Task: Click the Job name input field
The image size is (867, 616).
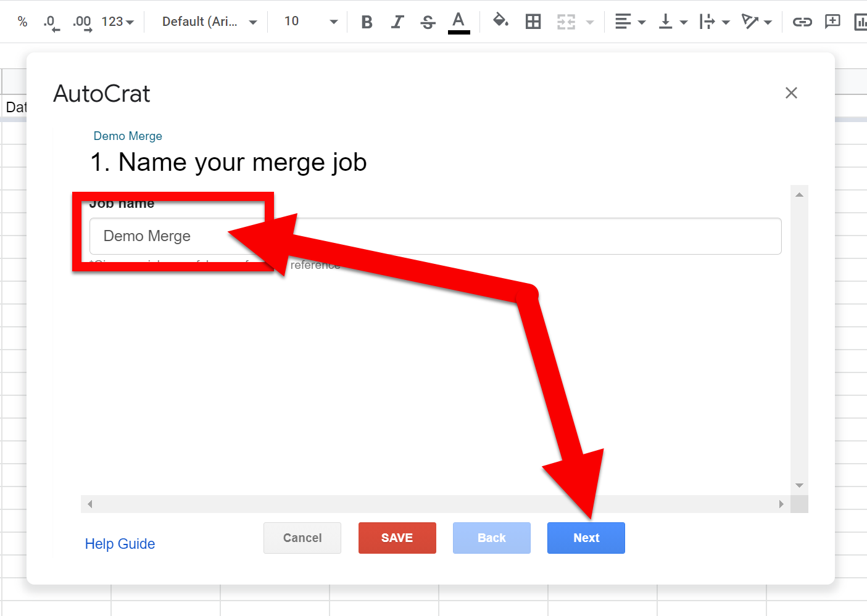Action: (436, 236)
